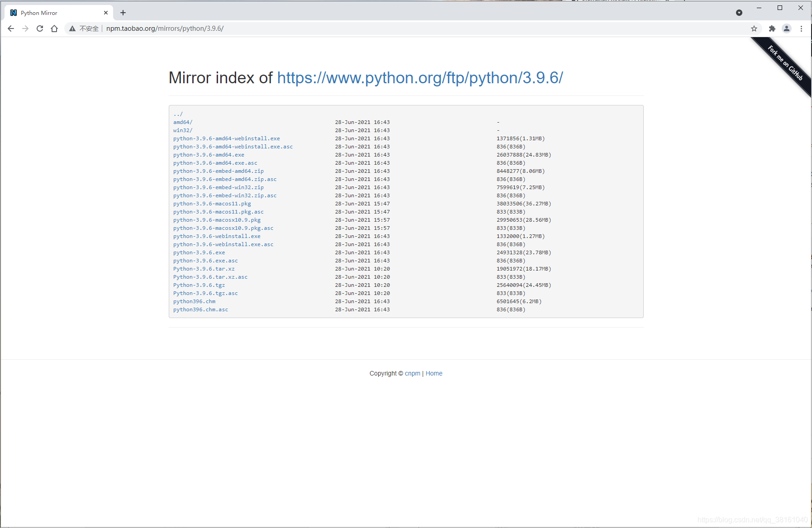Screen dimensions: 812x528
Task: Click the size text 1371856(1.31MB)
Action: [x=521, y=138]
